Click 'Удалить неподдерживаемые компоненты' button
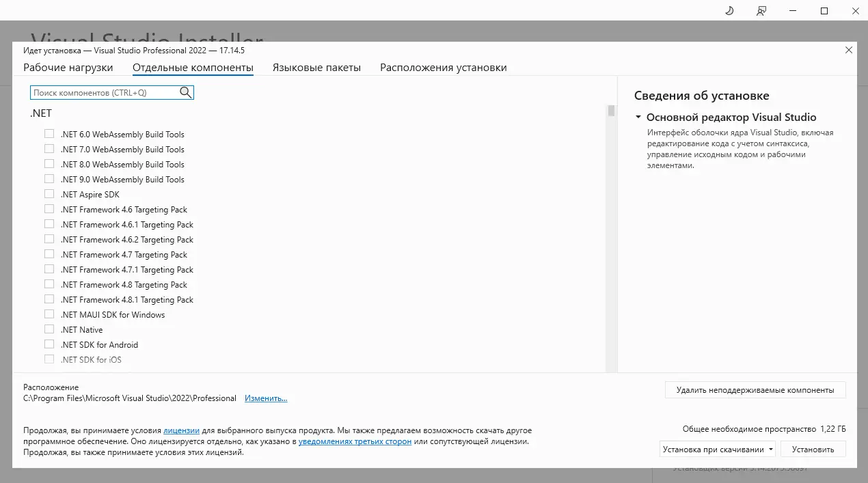The height and width of the screenshot is (483, 868). tap(755, 390)
